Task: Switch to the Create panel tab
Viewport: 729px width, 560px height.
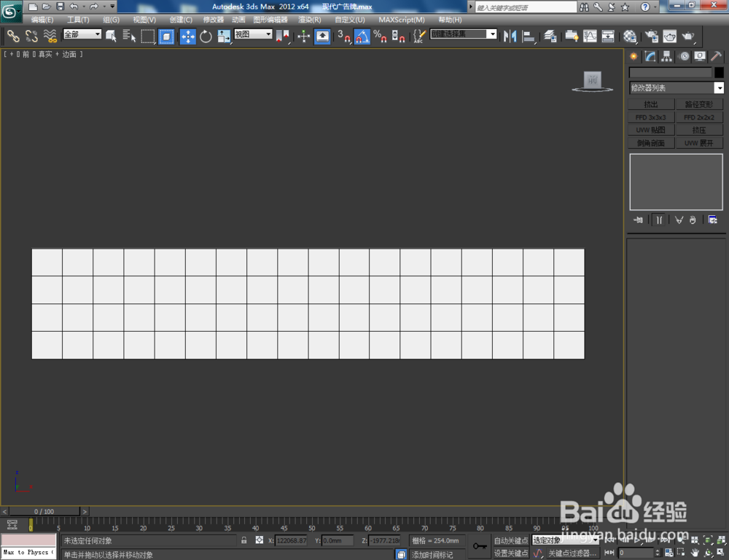Action: [634, 57]
